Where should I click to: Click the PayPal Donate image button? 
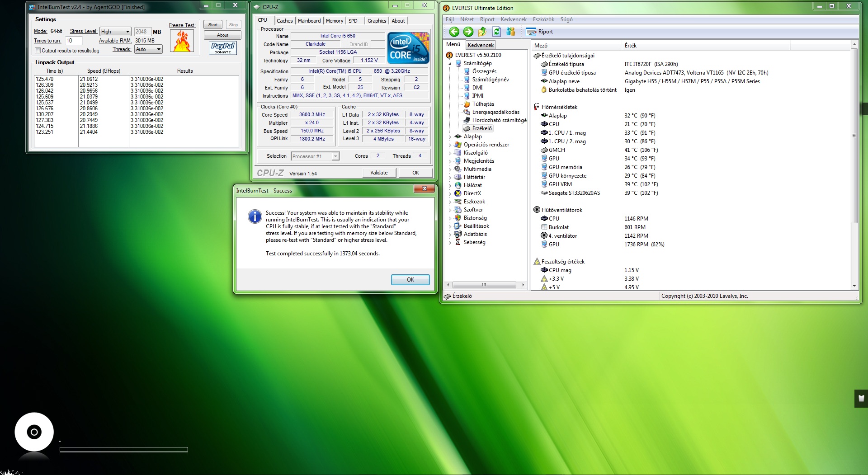(223, 48)
